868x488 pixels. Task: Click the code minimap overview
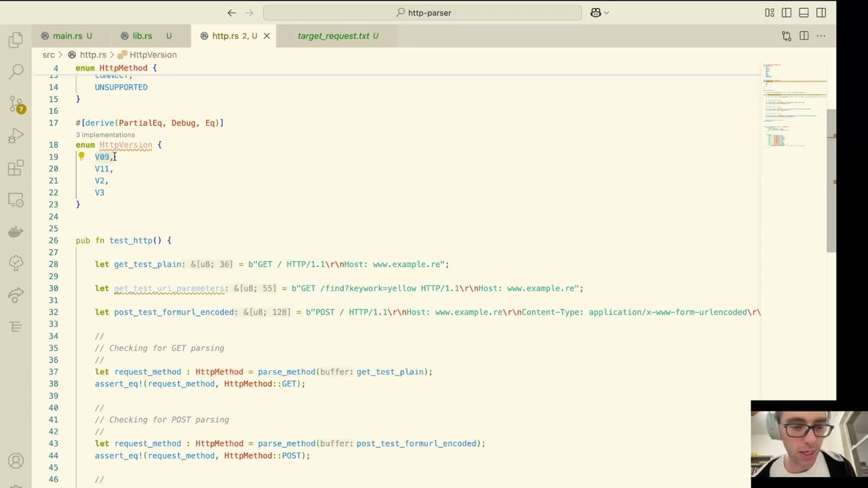pyautogui.click(x=793, y=105)
